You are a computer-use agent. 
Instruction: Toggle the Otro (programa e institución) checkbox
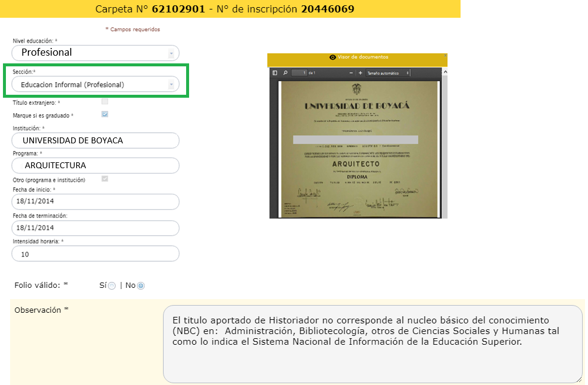(x=105, y=179)
